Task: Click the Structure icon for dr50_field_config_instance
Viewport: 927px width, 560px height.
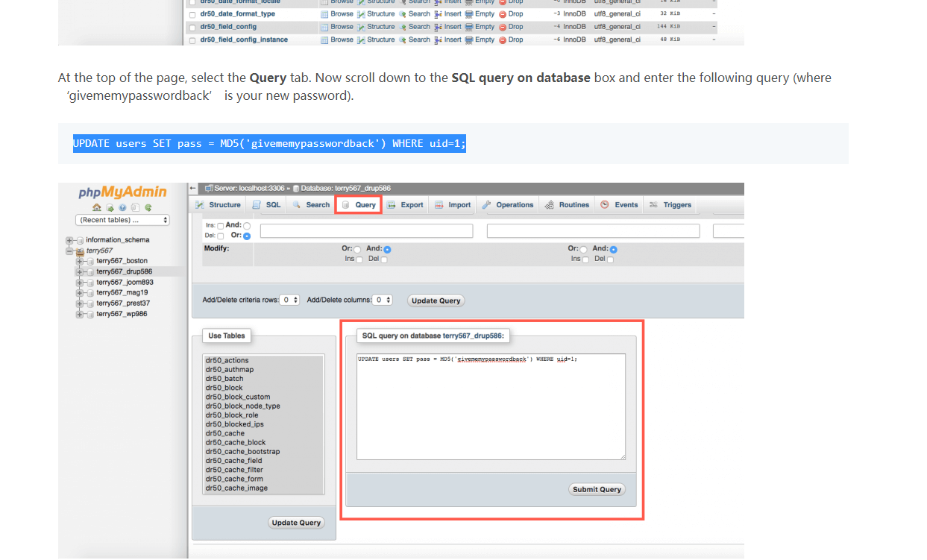Action: tap(361, 40)
